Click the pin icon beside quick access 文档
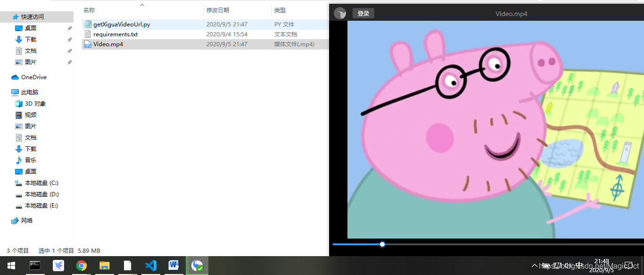 pos(69,51)
